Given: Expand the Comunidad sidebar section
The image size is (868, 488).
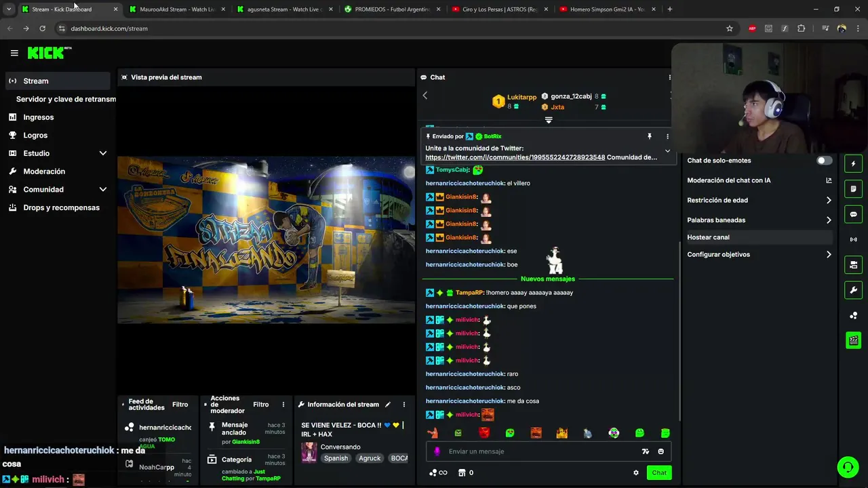Looking at the screenshot, I should point(57,190).
